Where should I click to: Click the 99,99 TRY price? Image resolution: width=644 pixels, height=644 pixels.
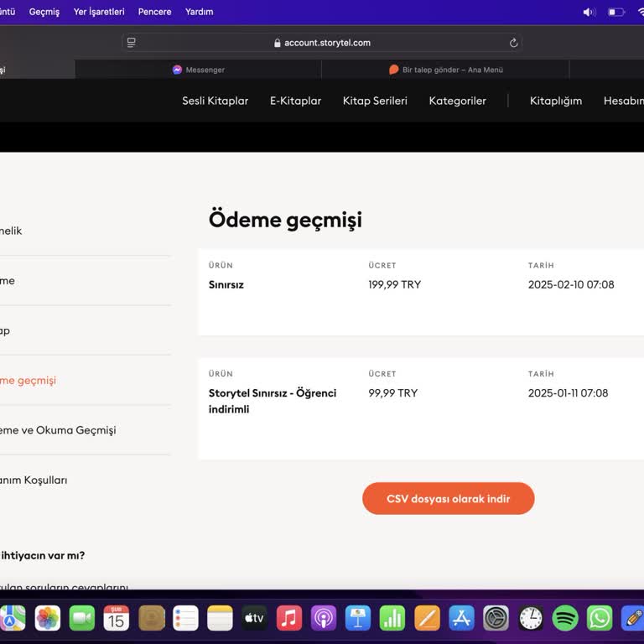393,393
